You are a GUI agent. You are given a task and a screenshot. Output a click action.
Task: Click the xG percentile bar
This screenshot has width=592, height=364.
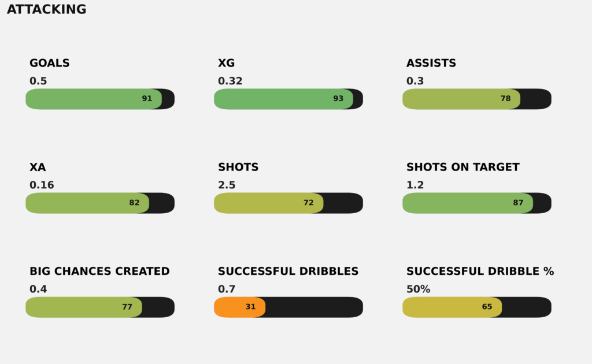(288, 99)
